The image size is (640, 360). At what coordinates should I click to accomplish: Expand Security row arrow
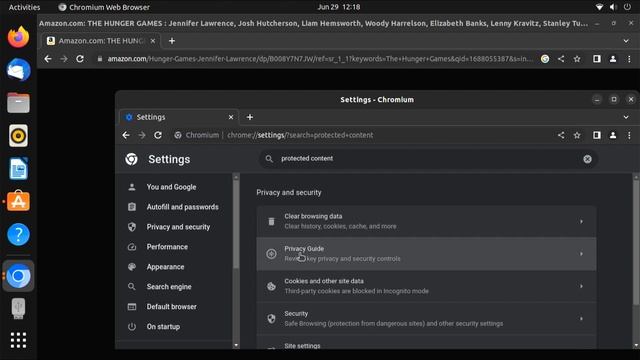coord(581,319)
